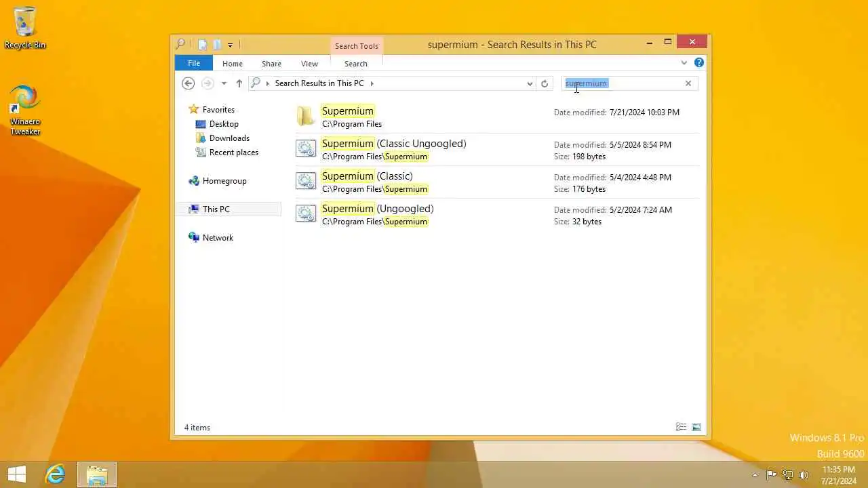
Task: Open the Action Center flag icon
Action: 772,475
